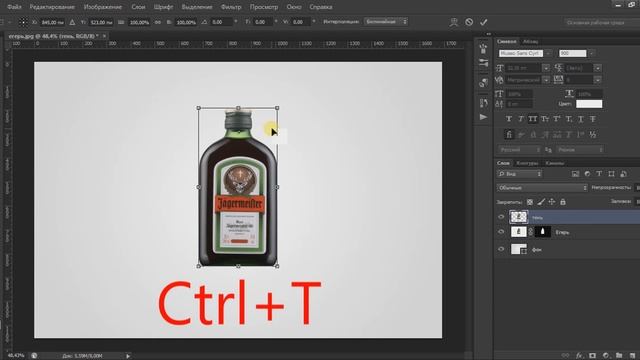The height and width of the screenshot is (360, 640).
Task: Switch to the Каналы panel tab
Action: click(x=554, y=163)
